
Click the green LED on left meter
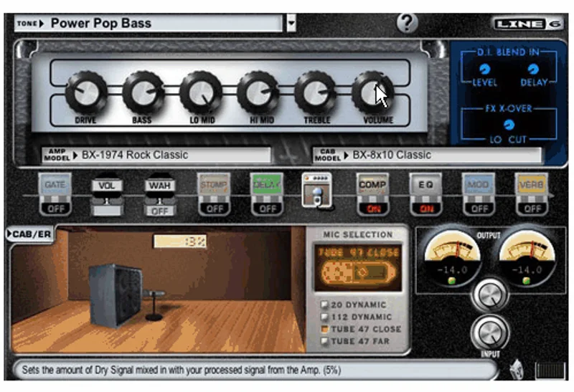(452, 280)
